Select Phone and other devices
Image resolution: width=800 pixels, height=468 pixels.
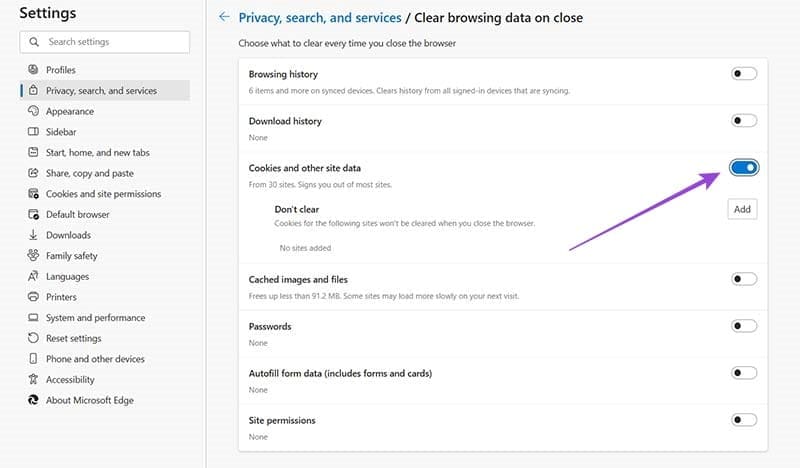(x=105, y=359)
